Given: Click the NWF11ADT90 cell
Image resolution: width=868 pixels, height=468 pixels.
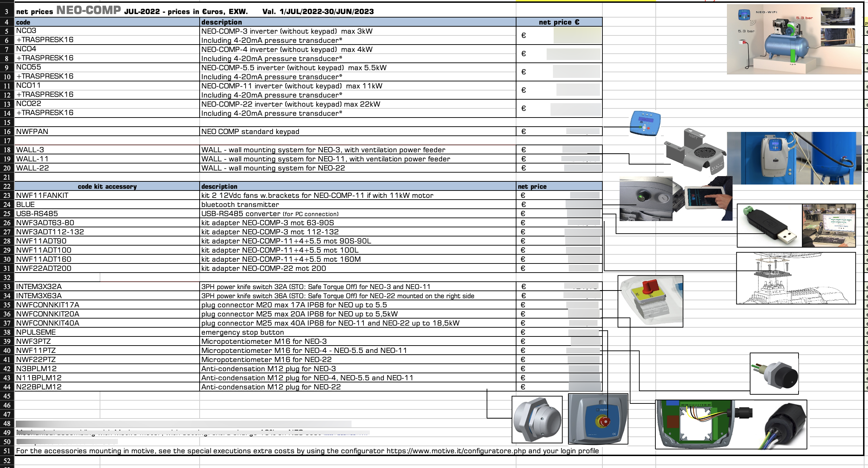Looking at the screenshot, I should pos(107,241).
